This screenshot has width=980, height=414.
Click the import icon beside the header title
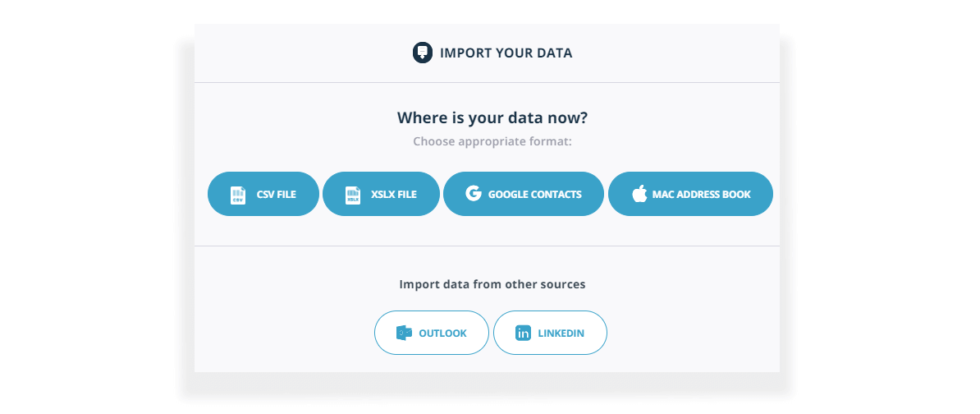423,53
